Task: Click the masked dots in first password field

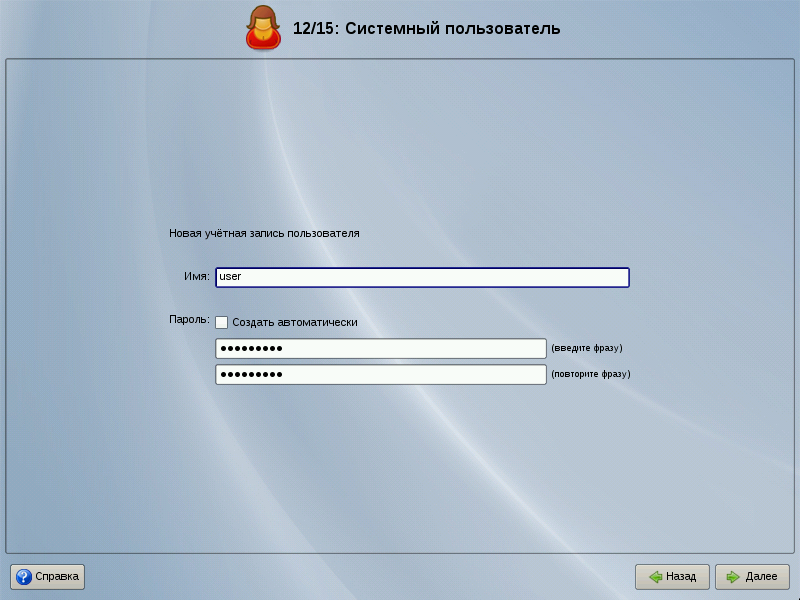Action: [x=251, y=348]
